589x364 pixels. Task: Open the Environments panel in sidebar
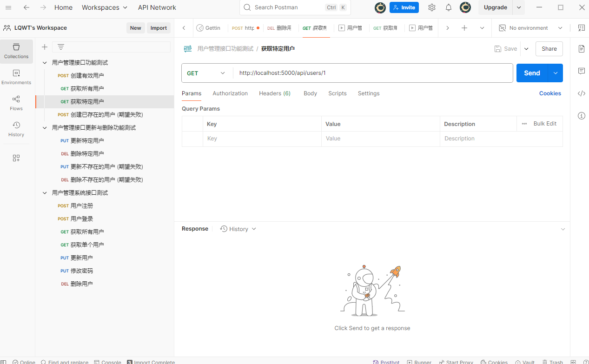(x=16, y=77)
